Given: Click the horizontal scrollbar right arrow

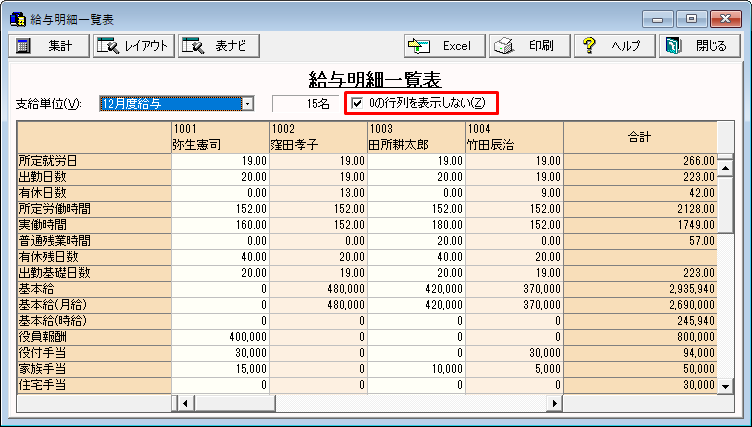Looking at the screenshot, I should pyautogui.click(x=555, y=403).
